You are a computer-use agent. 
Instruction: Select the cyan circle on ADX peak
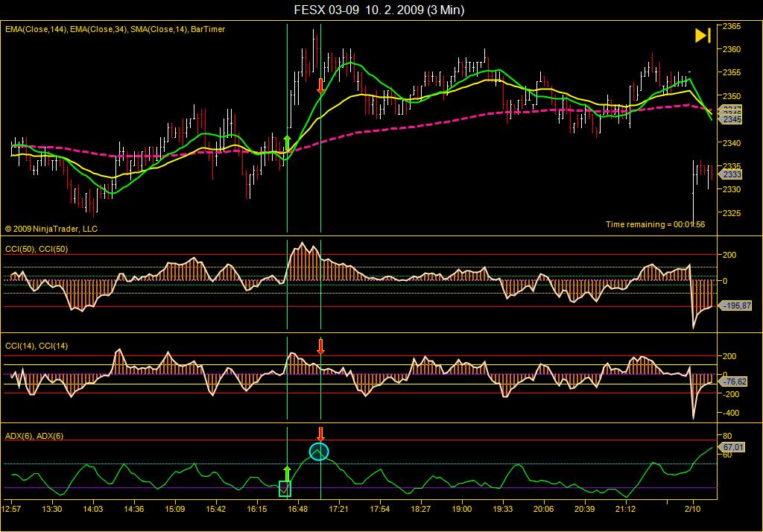319,451
